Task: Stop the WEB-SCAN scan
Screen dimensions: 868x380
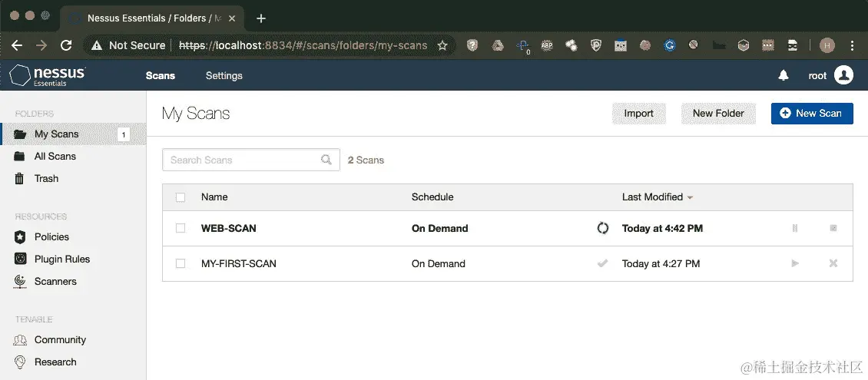Action: pyautogui.click(x=833, y=228)
